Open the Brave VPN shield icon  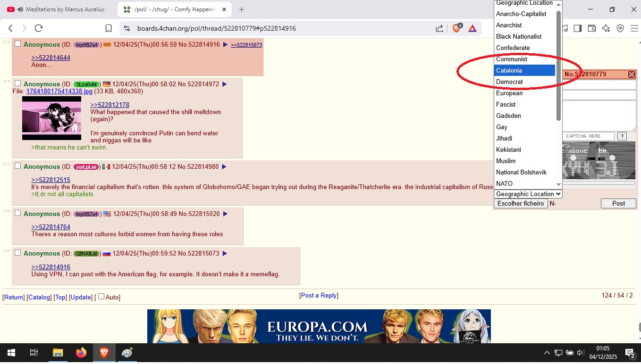620,28
